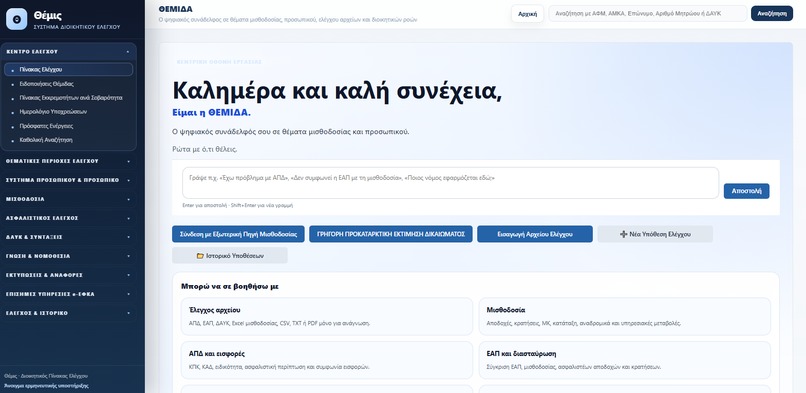Click Σύνδεση με Εξωτερική Πηγή Μισθοδοσίας
The width and height of the screenshot is (806, 393).
pos(238,234)
